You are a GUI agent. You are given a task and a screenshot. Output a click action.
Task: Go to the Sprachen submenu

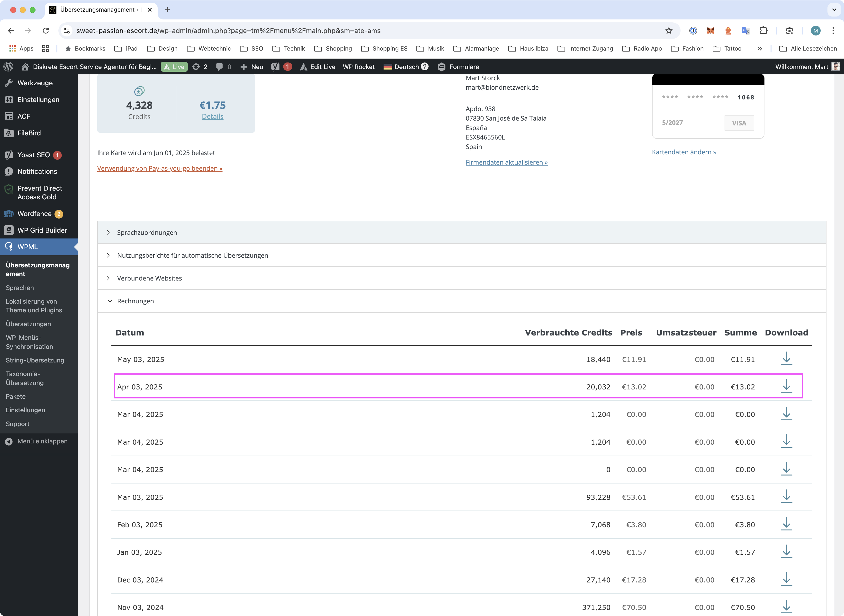[x=20, y=288]
